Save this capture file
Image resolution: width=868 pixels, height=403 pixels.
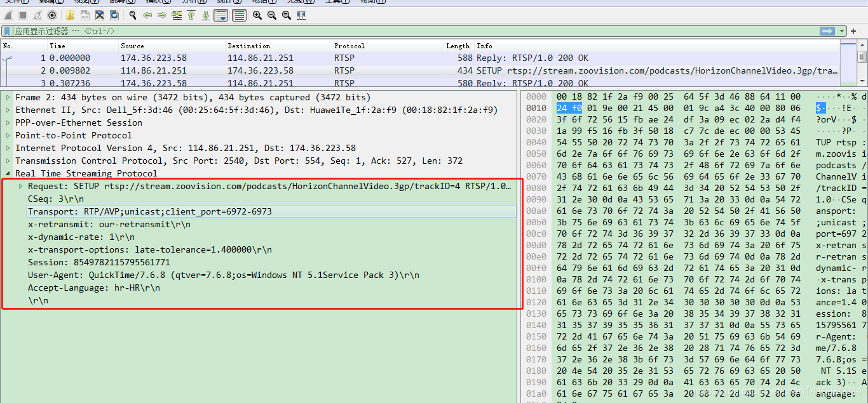[85, 15]
